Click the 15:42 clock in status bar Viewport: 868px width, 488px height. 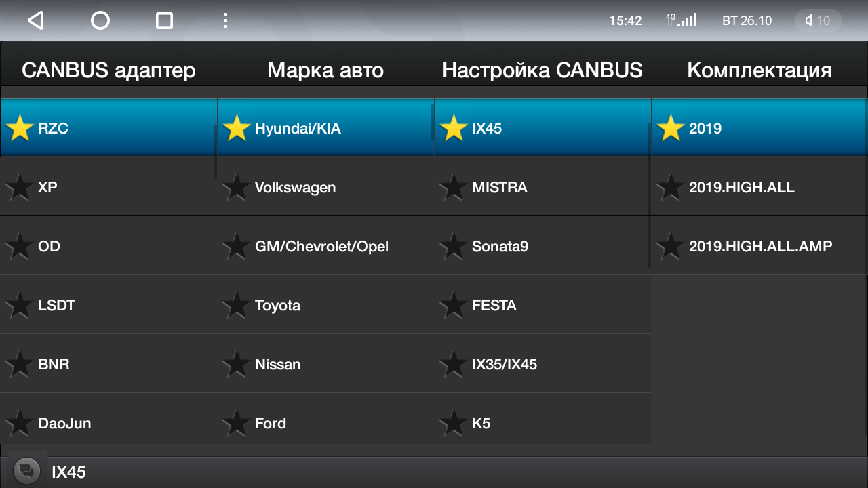[x=625, y=20]
